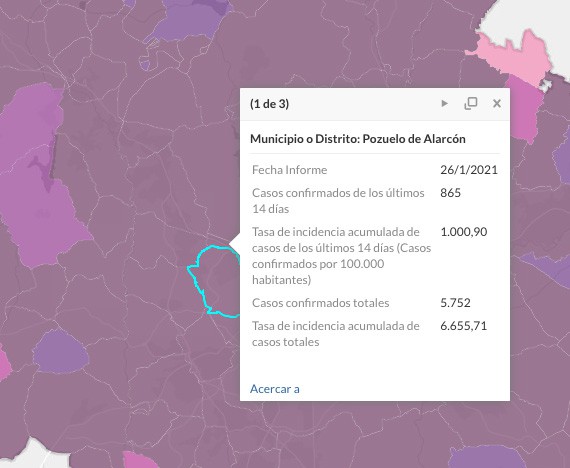
Task: Click the magenta district below the light pink region
Action: (523, 109)
